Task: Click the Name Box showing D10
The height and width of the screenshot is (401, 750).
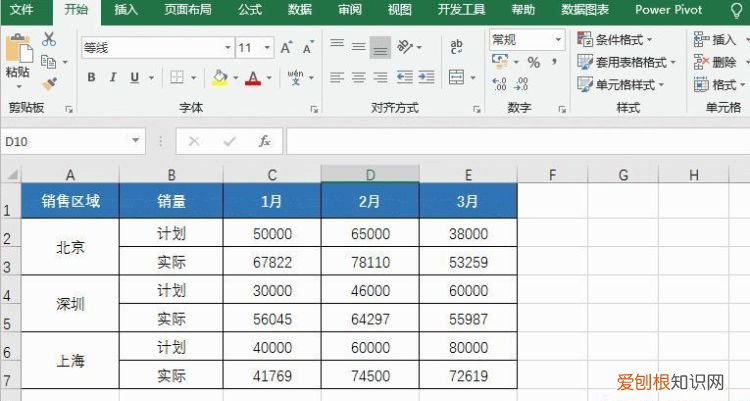Action: pyautogui.click(x=73, y=141)
